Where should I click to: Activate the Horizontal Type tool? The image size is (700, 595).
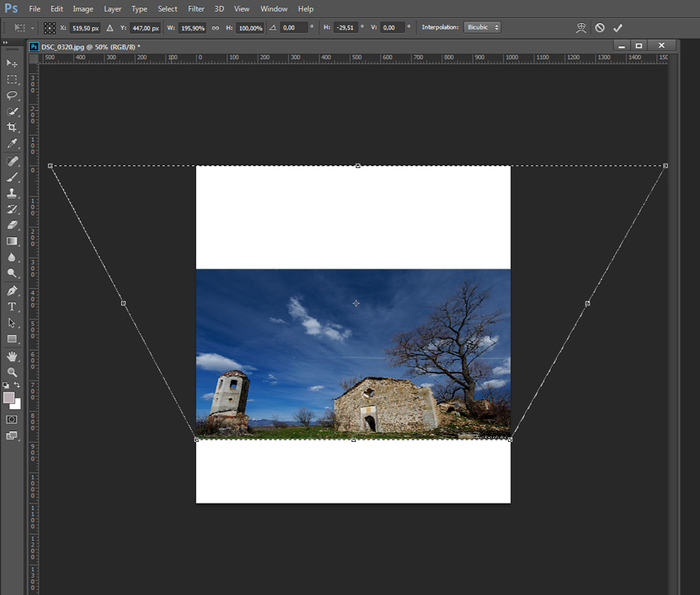click(x=12, y=306)
